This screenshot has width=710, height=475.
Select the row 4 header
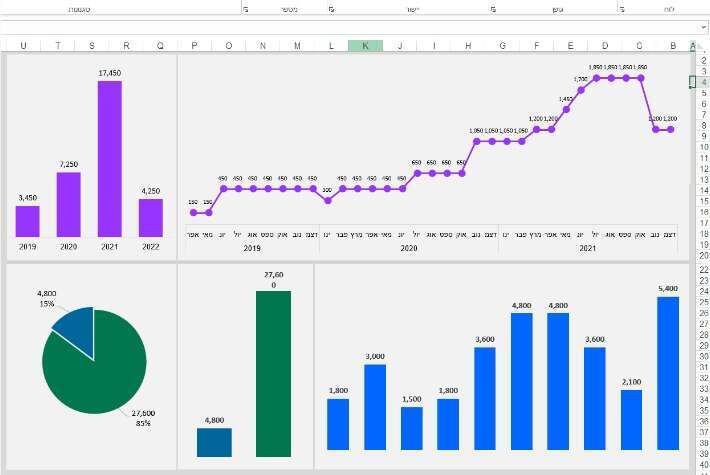[x=703, y=82]
